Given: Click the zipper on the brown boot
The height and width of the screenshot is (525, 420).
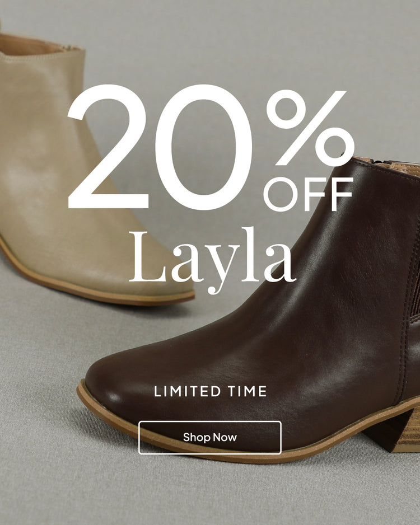Looking at the screenshot, I should click(x=385, y=163).
